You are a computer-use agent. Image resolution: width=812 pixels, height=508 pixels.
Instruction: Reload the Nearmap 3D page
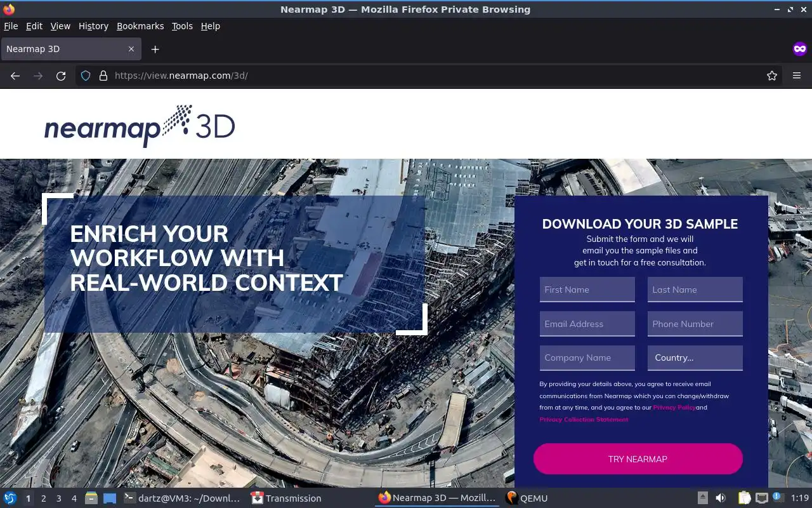[x=61, y=76]
